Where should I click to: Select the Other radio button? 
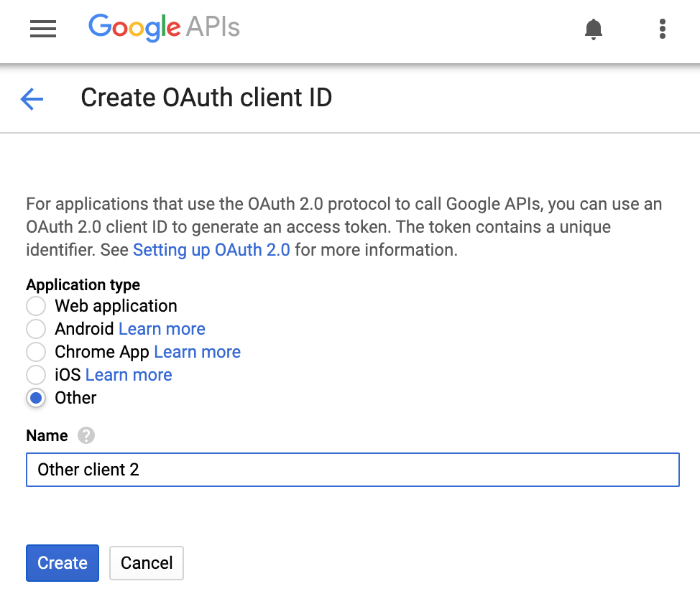pos(36,398)
